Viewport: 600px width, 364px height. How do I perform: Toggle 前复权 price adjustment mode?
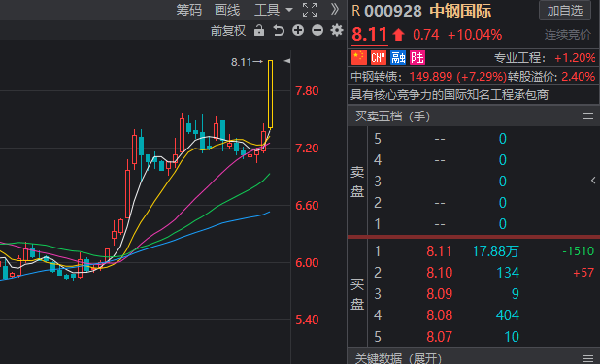[228, 31]
